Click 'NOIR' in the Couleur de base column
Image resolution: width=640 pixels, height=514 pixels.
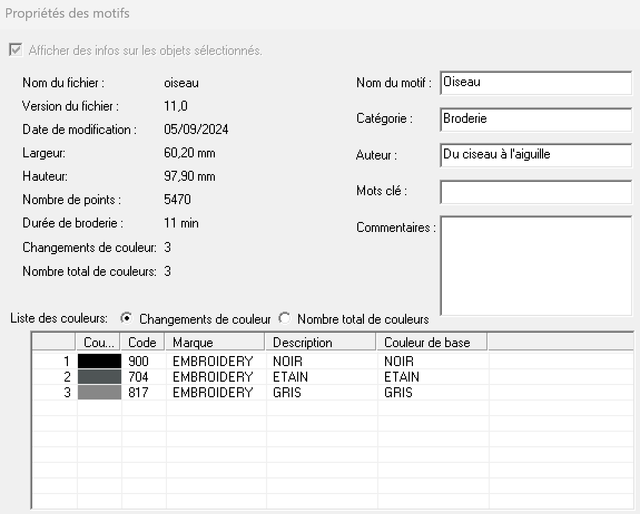[x=399, y=361]
